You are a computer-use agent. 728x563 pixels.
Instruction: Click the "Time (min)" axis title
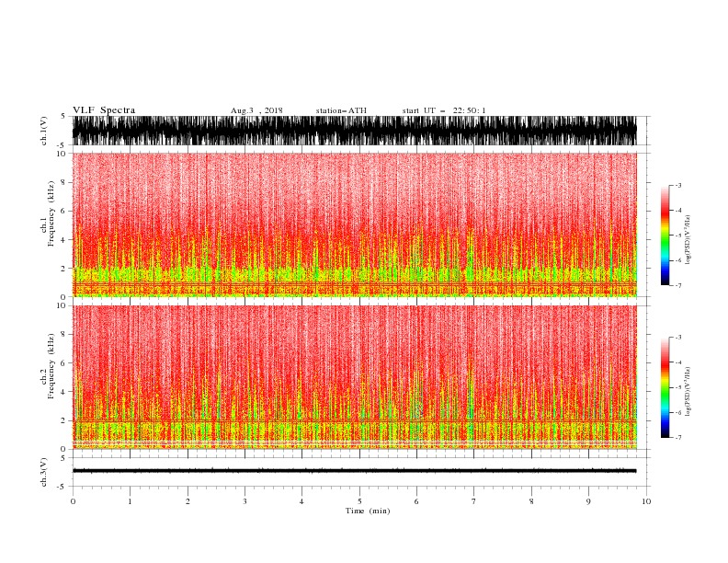[368, 511]
